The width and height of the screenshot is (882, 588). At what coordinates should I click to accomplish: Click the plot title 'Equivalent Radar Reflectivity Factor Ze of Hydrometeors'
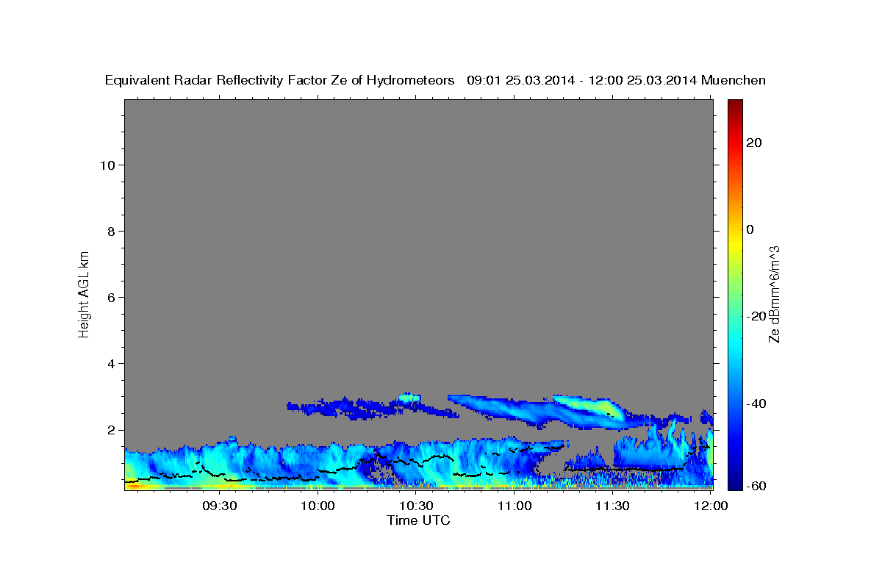tap(280, 80)
